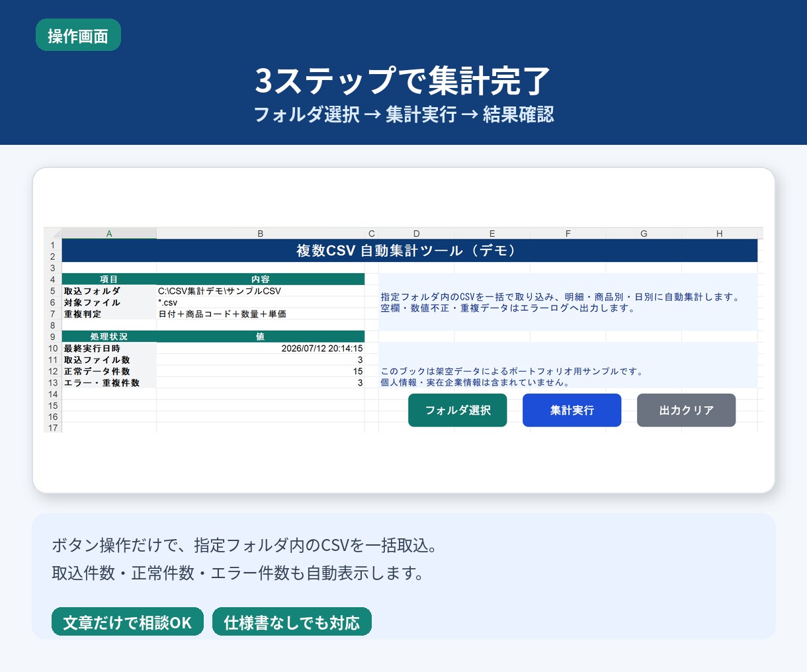The image size is (807, 672).
Task: Click the note 個人情報・実在企業情報は含まれていません。
Action: (475, 382)
